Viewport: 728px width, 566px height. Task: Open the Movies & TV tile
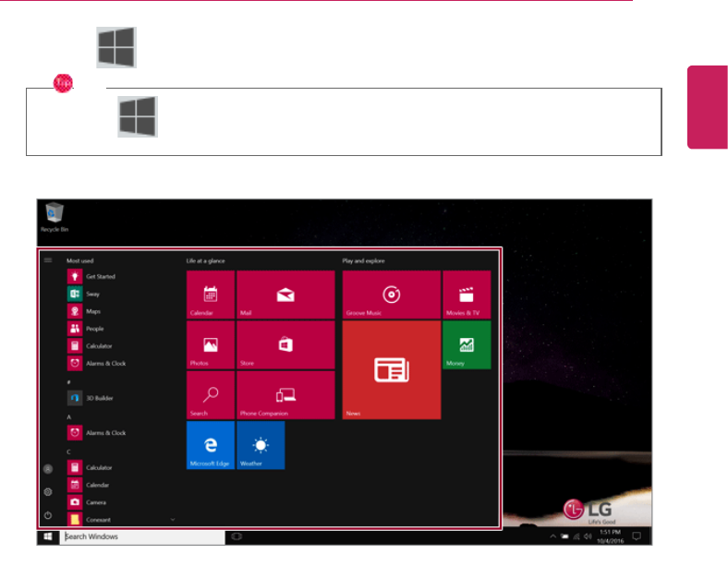coord(467,295)
